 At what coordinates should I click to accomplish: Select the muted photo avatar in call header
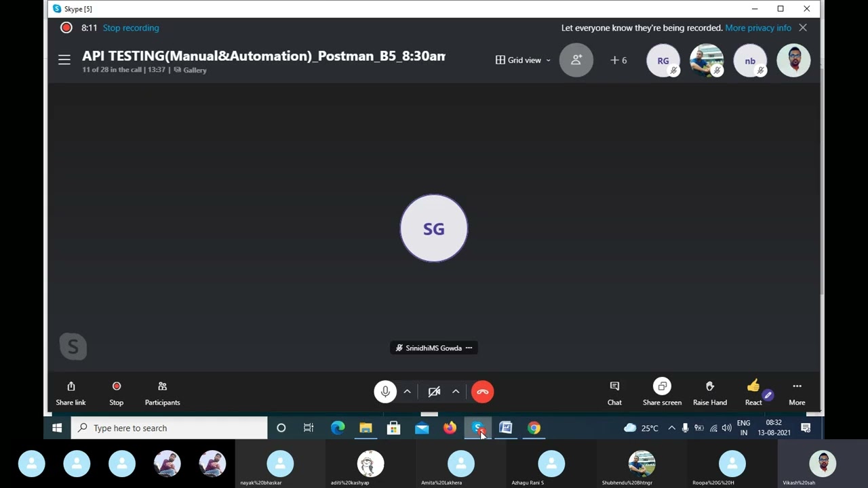coord(707,60)
